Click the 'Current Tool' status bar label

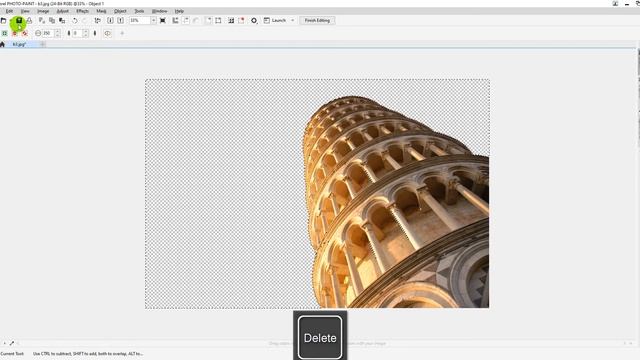click(x=12, y=354)
